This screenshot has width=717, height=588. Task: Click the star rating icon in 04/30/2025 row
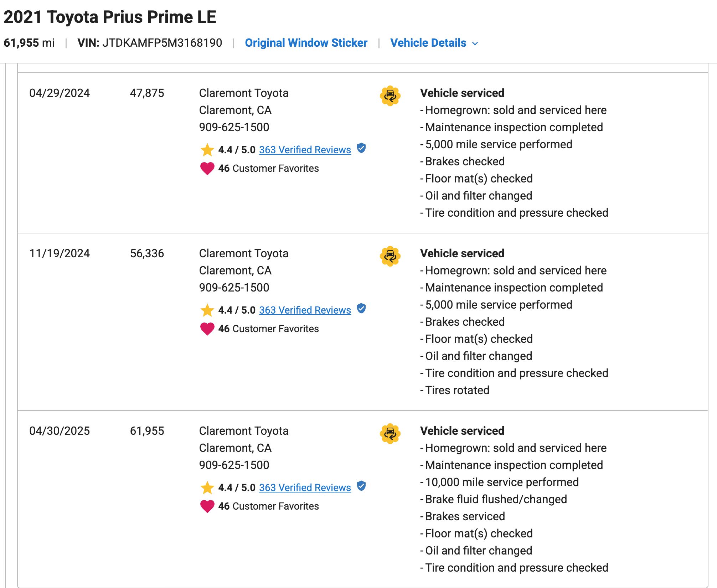pyautogui.click(x=207, y=488)
